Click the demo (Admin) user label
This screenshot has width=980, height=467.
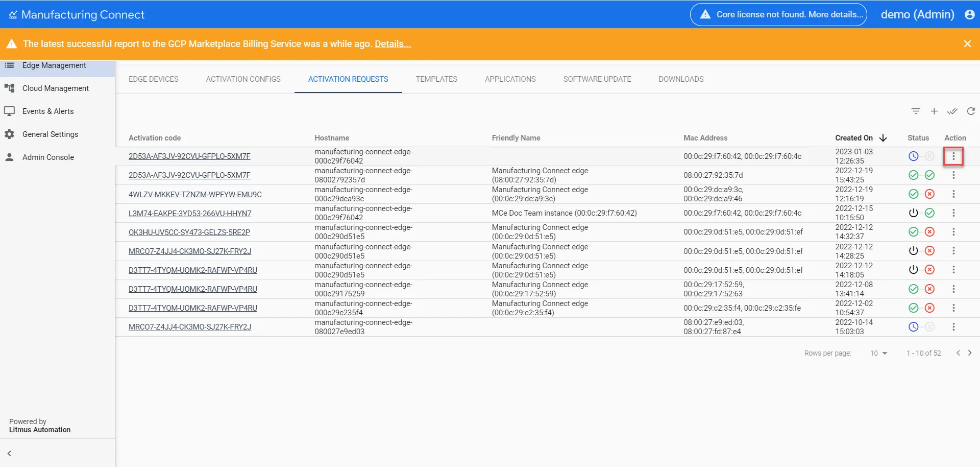[x=917, y=15]
